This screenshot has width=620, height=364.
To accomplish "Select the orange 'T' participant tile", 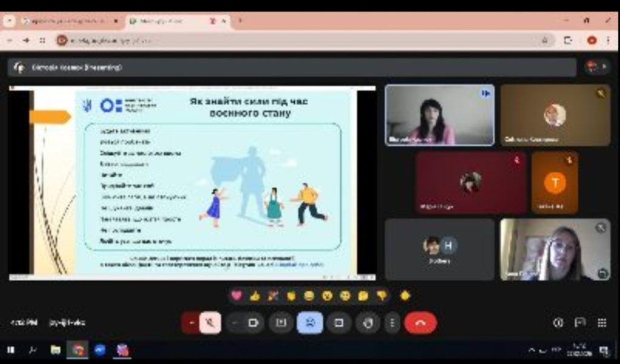I will [x=555, y=183].
